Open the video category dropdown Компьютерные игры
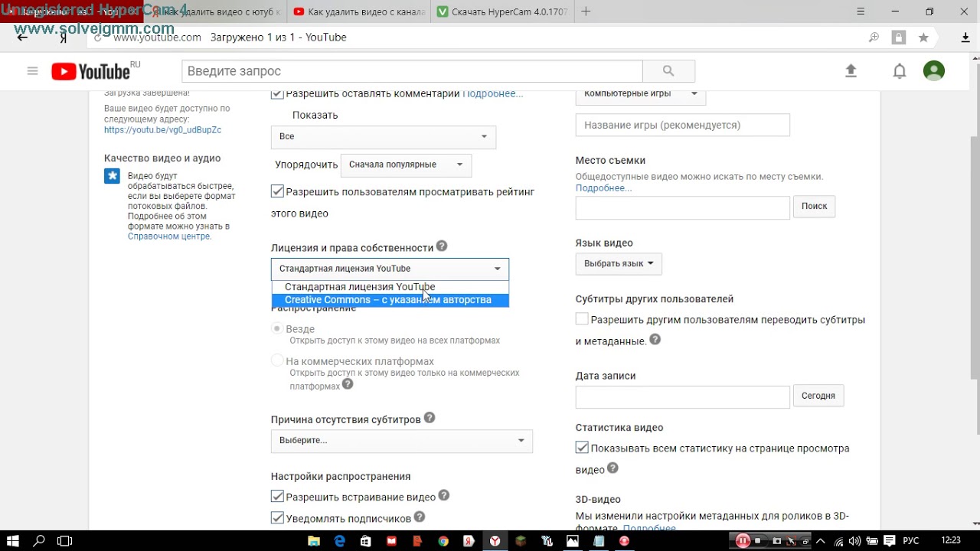 coord(641,95)
